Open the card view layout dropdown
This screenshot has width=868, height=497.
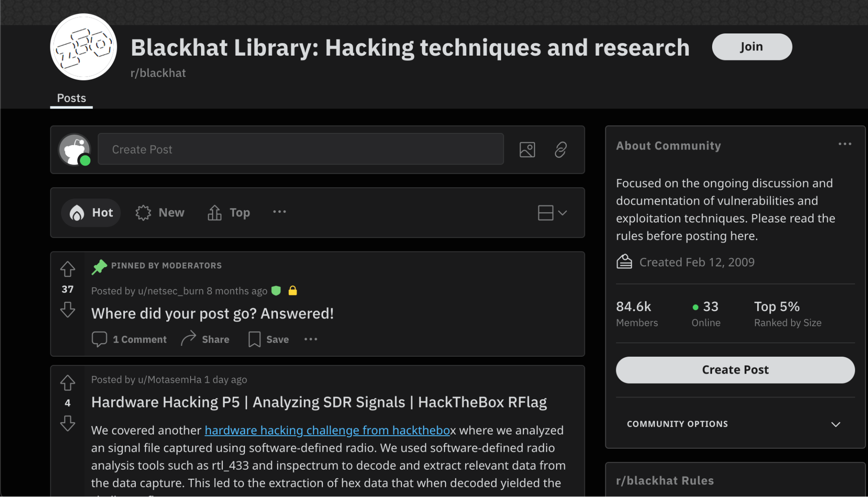[x=552, y=212]
